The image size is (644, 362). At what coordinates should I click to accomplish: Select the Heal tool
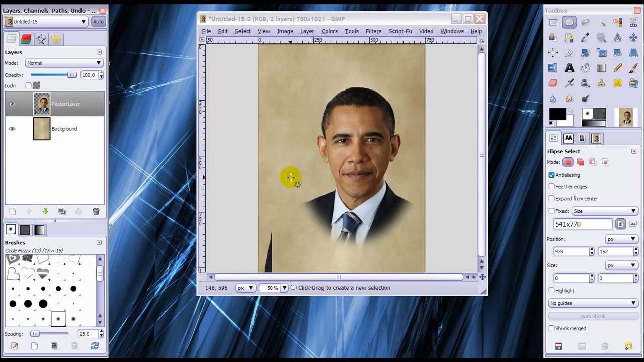point(618,83)
